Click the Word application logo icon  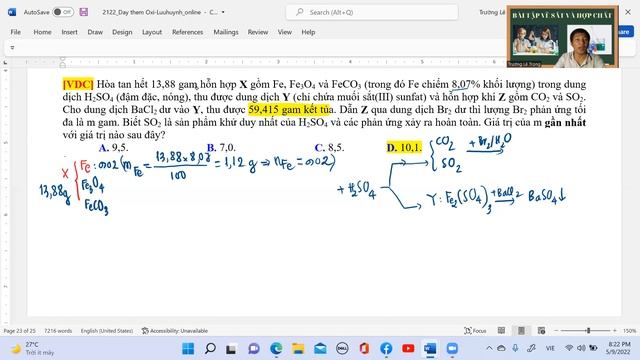pos(12,12)
